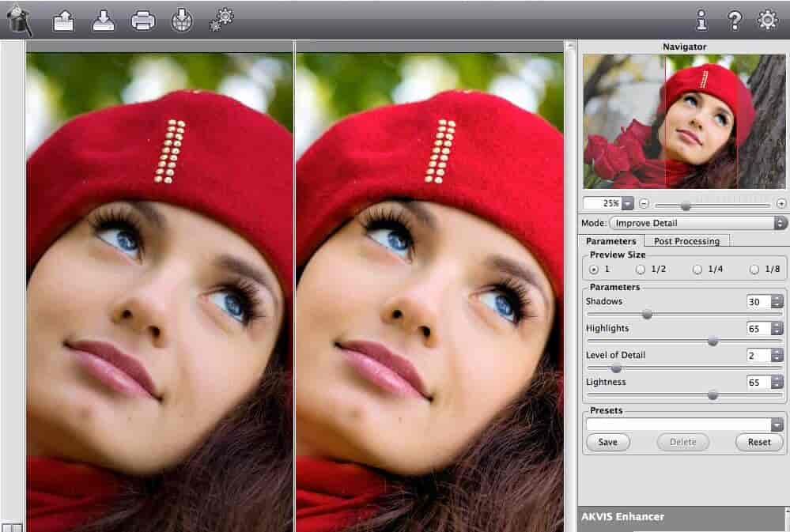
Task: Choose the 1/8 preview size option
Action: 754,270
